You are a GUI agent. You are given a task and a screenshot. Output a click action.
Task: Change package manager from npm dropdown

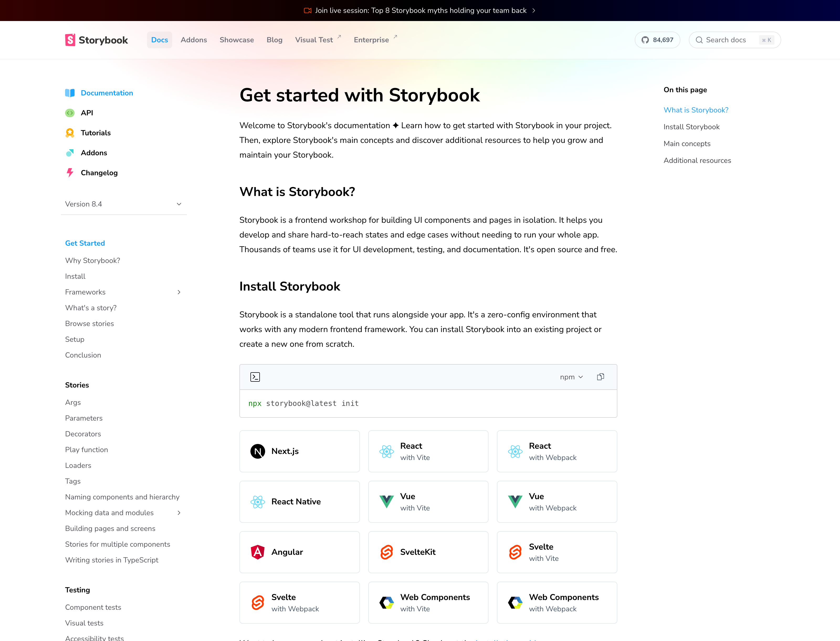click(x=571, y=377)
